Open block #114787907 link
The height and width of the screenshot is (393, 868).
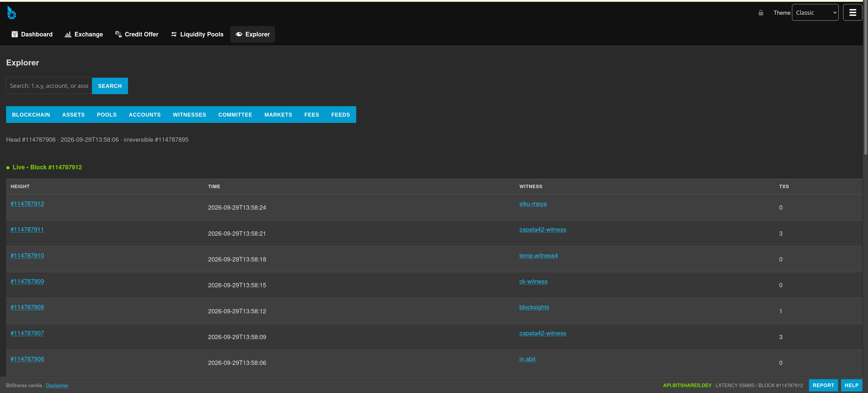27,333
